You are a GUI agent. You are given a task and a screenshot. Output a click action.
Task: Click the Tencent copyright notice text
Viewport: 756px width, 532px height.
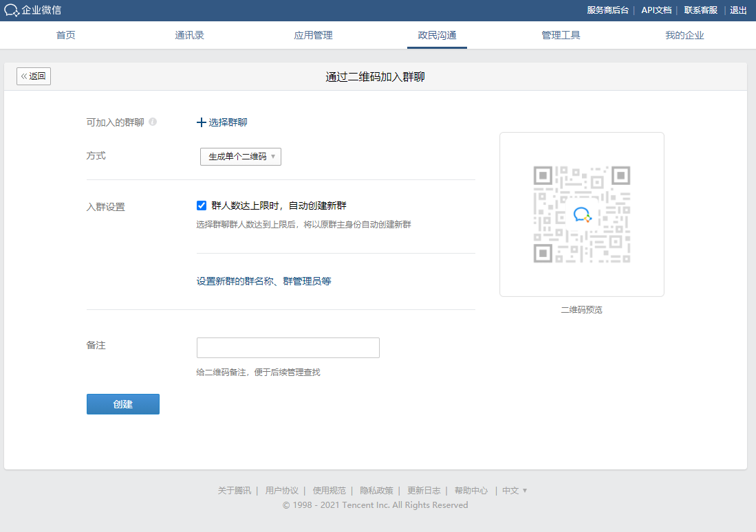pyautogui.click(x=375, y=505)
